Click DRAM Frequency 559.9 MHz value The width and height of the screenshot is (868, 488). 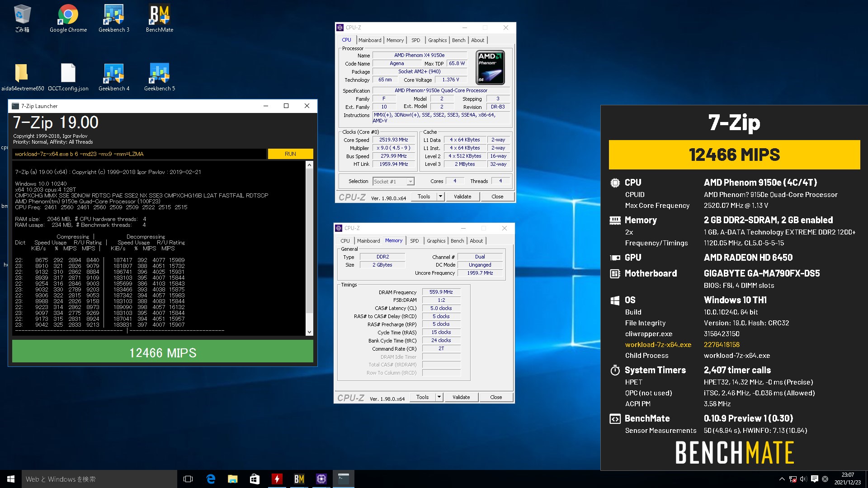pos(441,292)
